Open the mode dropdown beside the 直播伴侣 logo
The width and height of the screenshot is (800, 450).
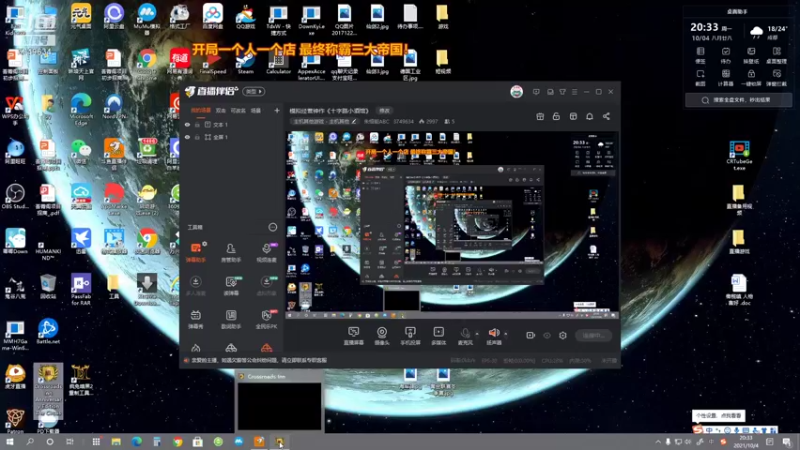(x=254, y=91)
